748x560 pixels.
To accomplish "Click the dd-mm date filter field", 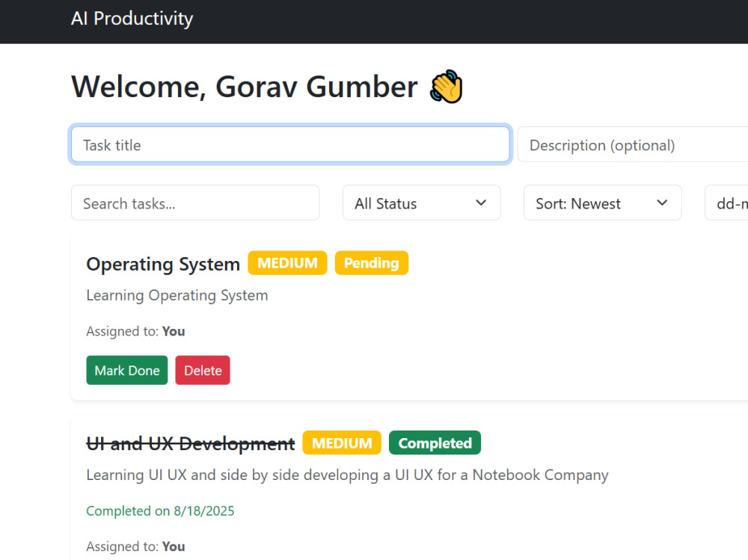I will tap(726, 203).
